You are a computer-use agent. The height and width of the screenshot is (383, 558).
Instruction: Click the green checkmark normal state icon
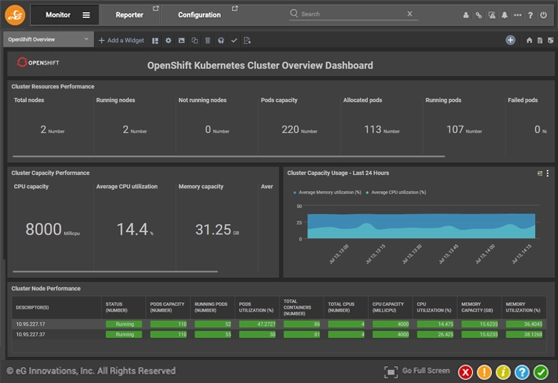[541, 372]
